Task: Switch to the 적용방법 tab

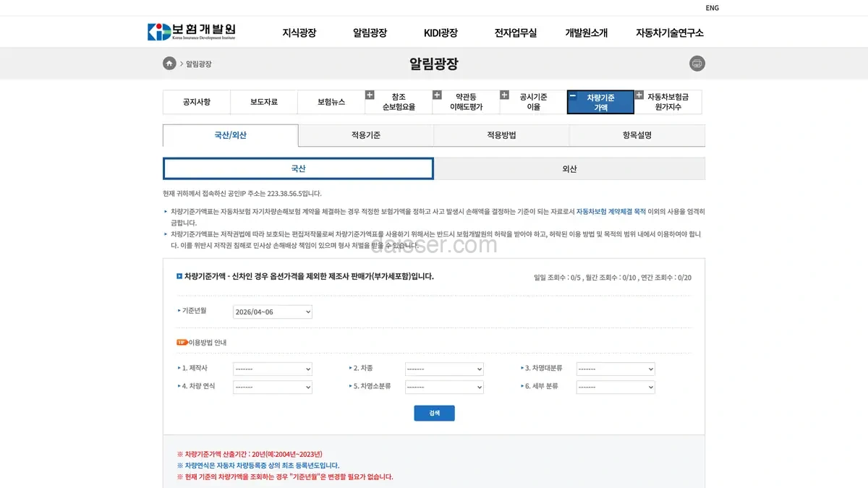Action: (501, 135)
